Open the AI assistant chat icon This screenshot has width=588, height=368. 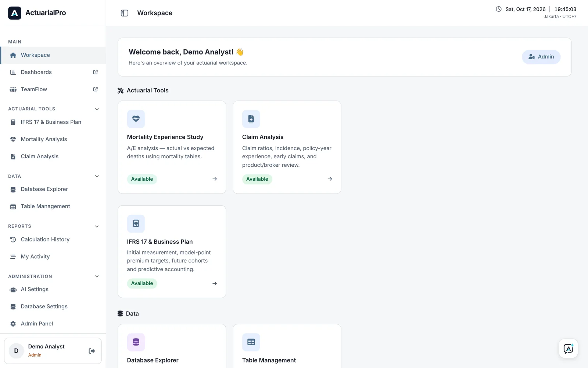568,348
